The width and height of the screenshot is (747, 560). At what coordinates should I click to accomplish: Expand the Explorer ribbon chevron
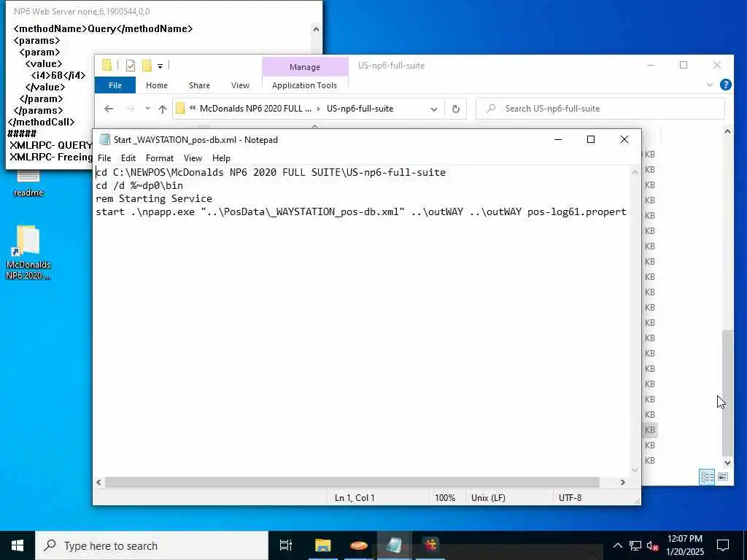coord(709,85)
